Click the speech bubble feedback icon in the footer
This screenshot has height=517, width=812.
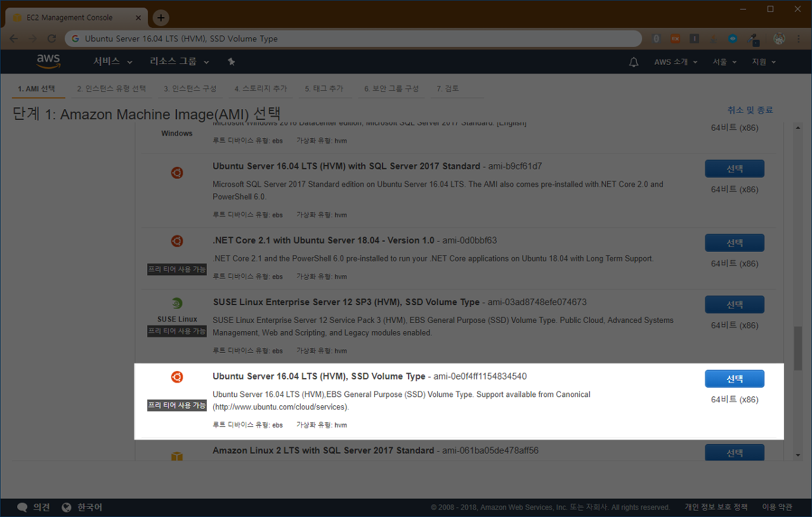22,507
